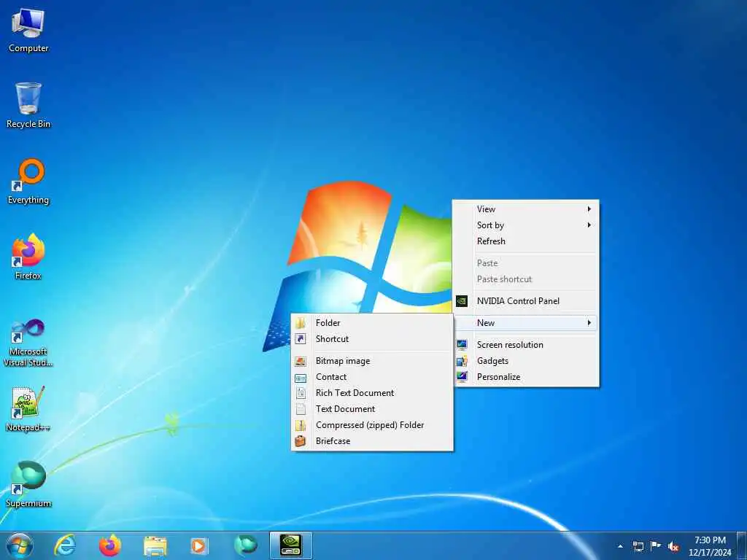Image resolution: width=747 pixels, height=560 pixels.
Task: Click the zipped folder icon in the submenu
Action: click(x=300, y=425)
